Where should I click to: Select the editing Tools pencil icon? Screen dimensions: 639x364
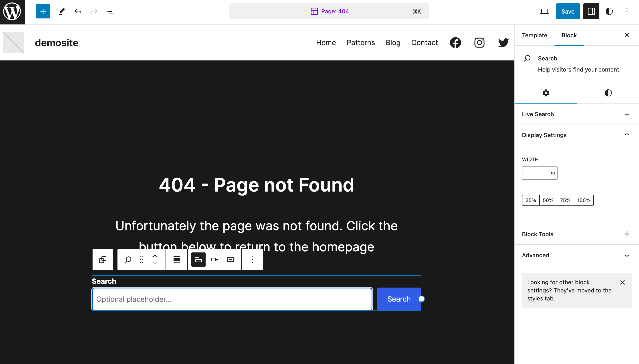(x=62, y=11)
